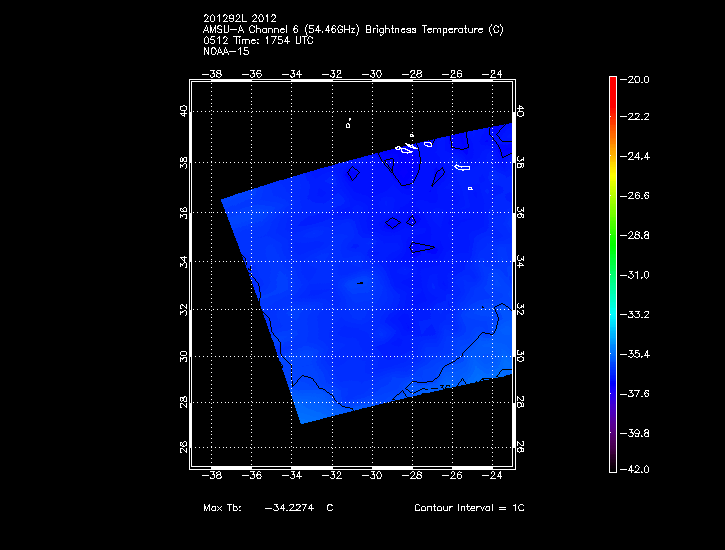Click the NOAA-15 satellite label

point(226,52)
